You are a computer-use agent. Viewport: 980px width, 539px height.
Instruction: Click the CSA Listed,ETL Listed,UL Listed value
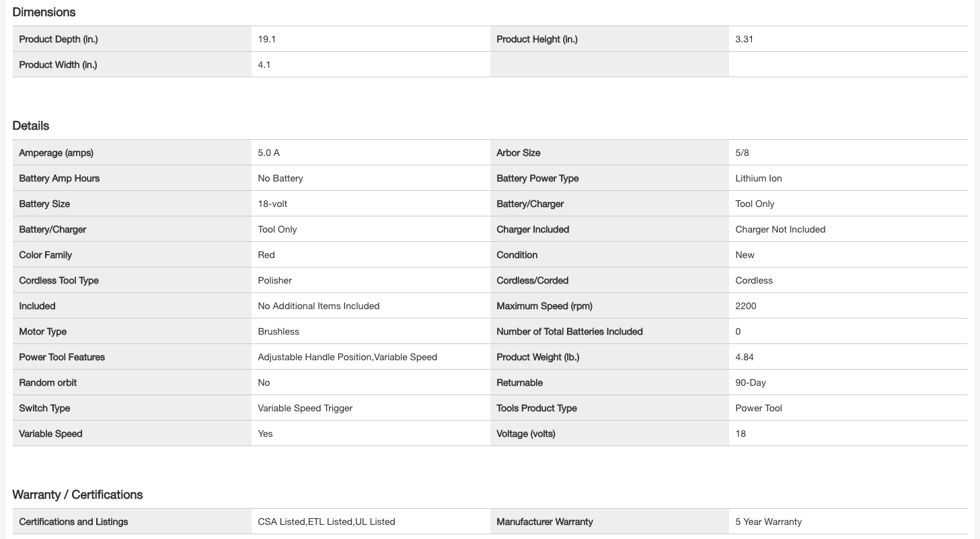coord(326,522)
